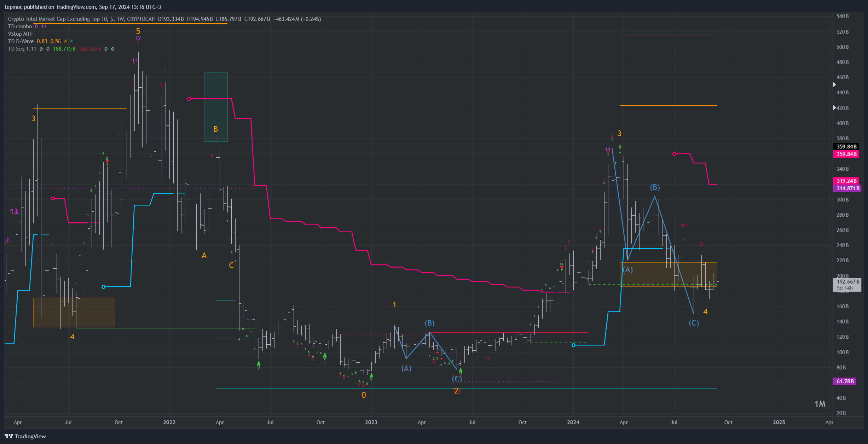This screenshot has width=868, height=444.
Task: Click the pink VStop circle marker near Jul 2024
Action: (x=674, y=154)
